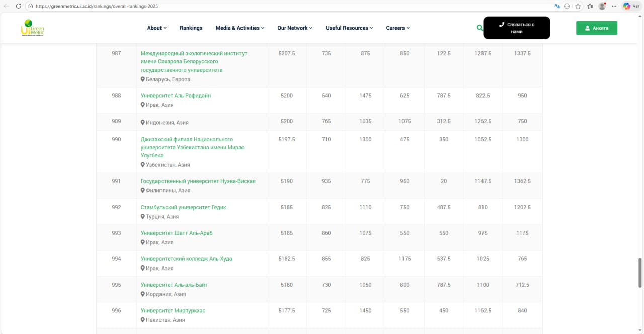
Task: Open browser settings and more menu
Action: (x=615, y=6)
